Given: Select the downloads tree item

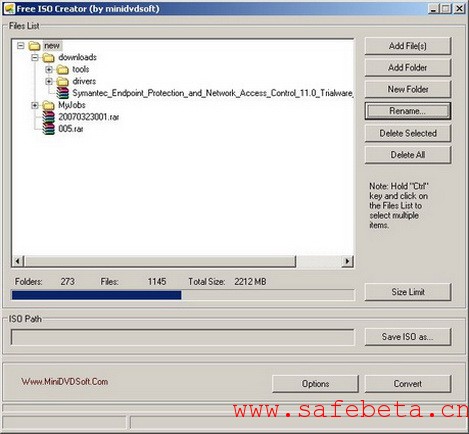Looking at the screenshot, I should coord(77,57).
